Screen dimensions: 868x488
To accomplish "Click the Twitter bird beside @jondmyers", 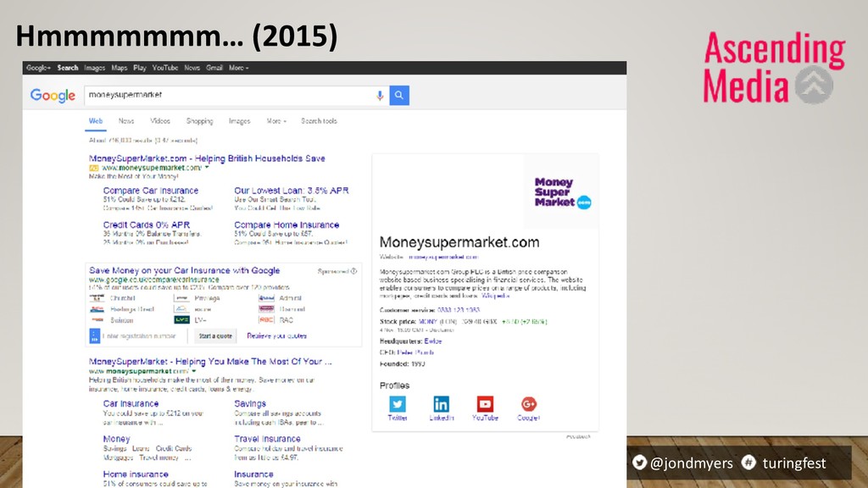I will [639, 463].
